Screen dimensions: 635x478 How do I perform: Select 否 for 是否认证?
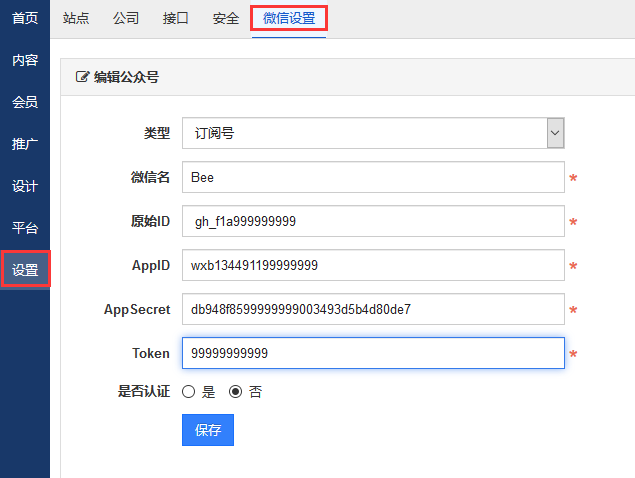[235, 392]
